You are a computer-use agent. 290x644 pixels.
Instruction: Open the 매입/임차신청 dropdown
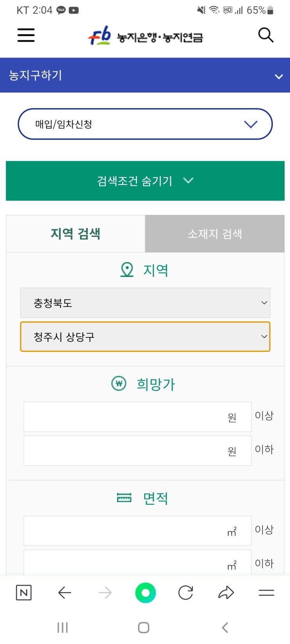[x=145, y=124]
